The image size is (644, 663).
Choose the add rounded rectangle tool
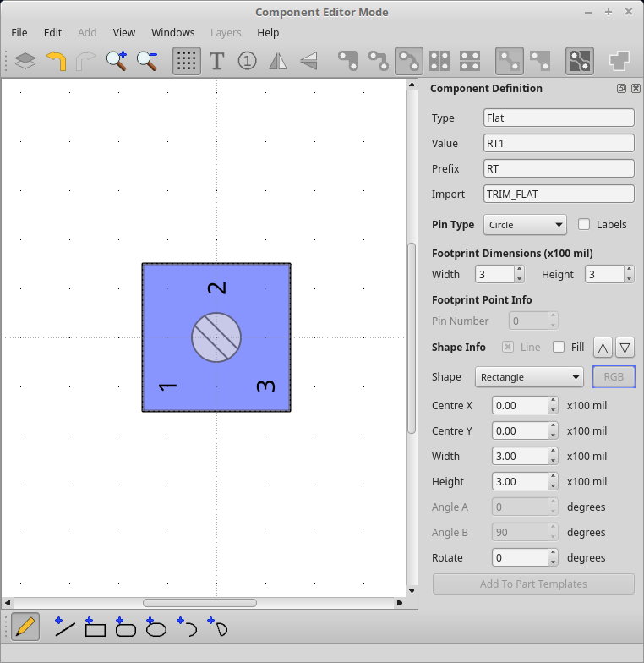(125, 627)
